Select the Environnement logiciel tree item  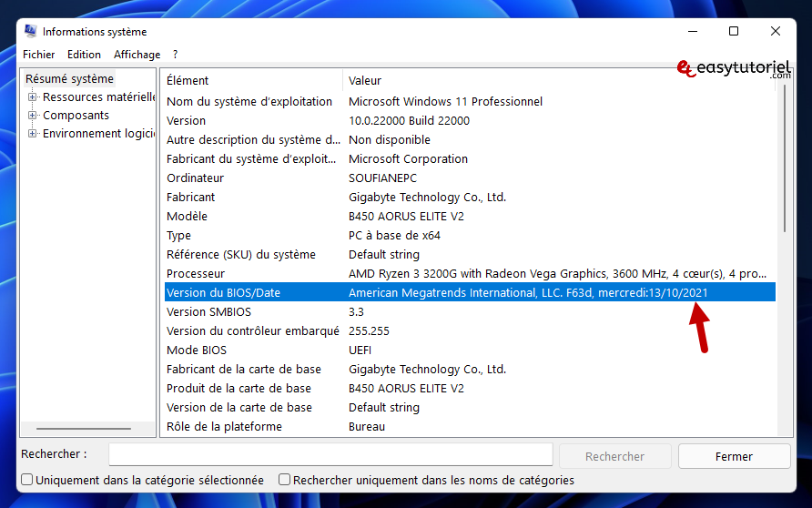click(98, 134)
